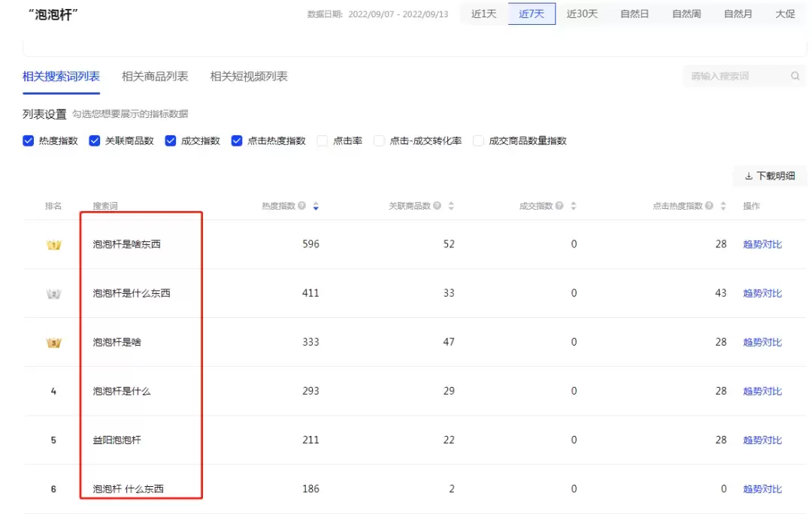The width and height of the screenshot is (812, 520).
Task: Click the search magnifier icon
Action: pyautogui.click(x=795, y=76)
